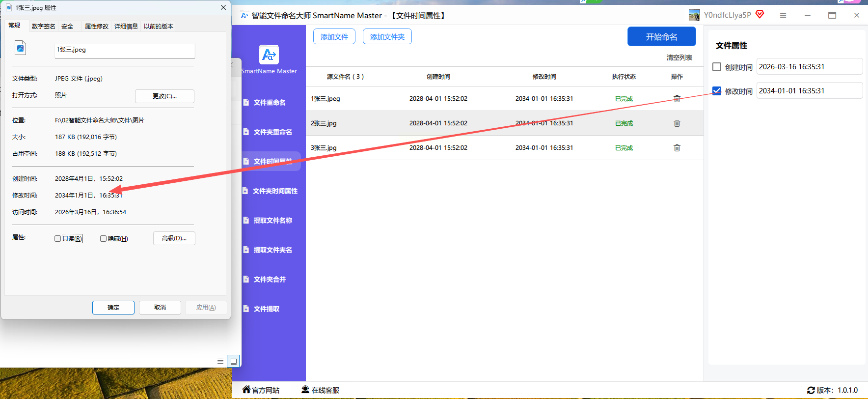
Task: Remove 3张三.jpg using its trash icon
Action: pyautogui.click(x=677, y=148)
